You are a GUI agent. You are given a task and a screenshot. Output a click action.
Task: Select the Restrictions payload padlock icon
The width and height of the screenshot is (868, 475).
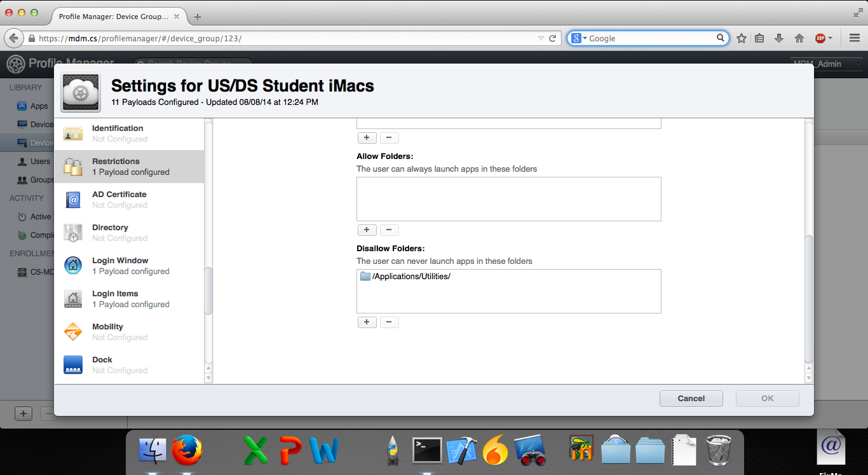[x=73, y=166]
